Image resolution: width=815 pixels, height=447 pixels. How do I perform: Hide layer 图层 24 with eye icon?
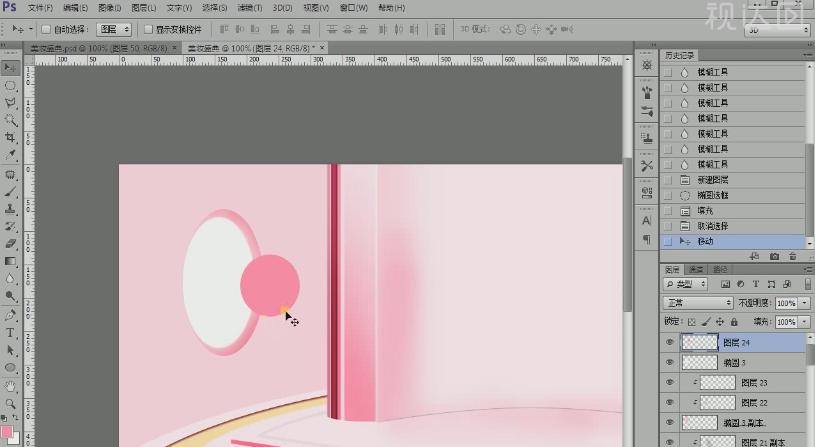(670, 342)
